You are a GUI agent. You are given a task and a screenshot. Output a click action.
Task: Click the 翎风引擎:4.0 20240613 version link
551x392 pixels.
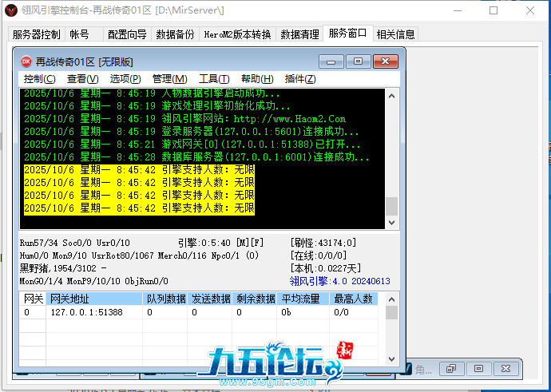(x=339, y=281)
